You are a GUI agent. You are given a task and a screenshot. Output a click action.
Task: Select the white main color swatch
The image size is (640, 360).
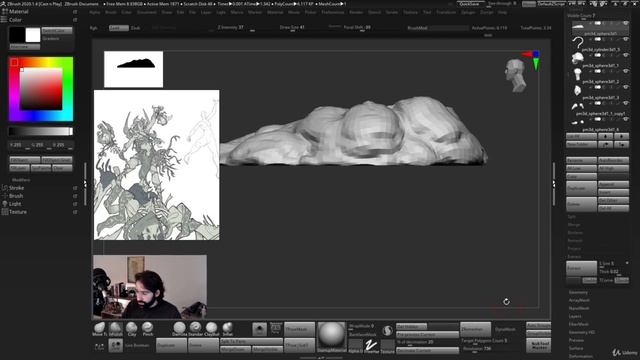[33, 35]
